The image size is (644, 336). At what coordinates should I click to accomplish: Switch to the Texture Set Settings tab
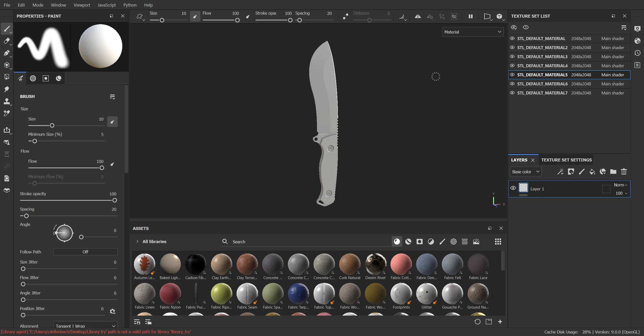[x=566, y=160]
